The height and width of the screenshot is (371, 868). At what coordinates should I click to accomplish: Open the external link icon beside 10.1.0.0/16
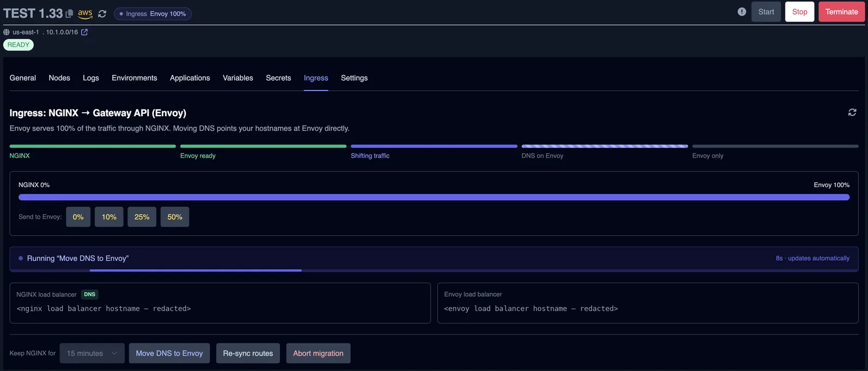coord(84,32)
